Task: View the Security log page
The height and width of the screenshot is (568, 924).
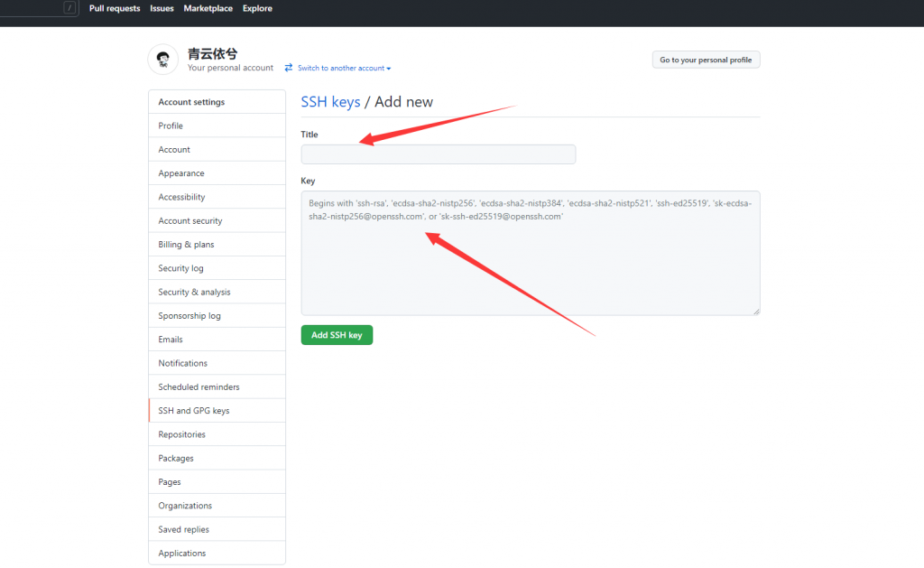Action: [x=217, y=268]
